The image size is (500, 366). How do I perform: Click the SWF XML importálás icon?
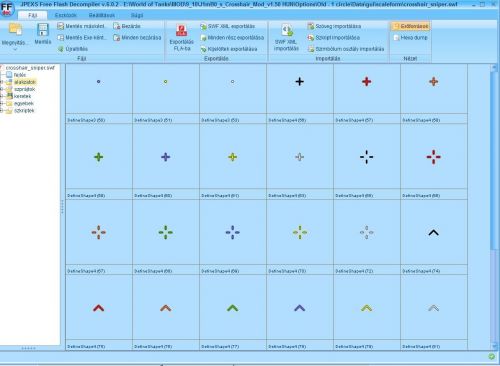[286, 30]
